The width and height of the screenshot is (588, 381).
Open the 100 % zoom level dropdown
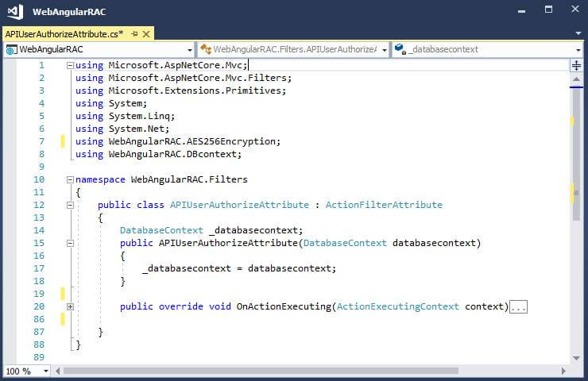[46, 371]
